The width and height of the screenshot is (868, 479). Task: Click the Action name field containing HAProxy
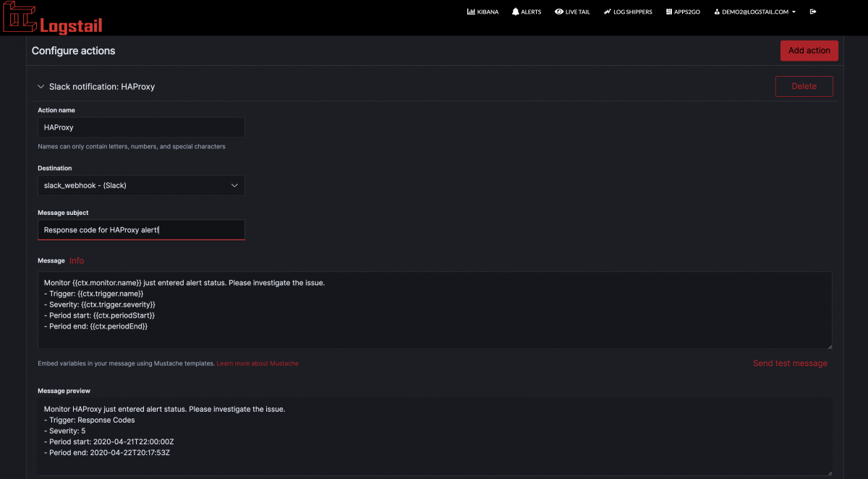tap(141, 127)
